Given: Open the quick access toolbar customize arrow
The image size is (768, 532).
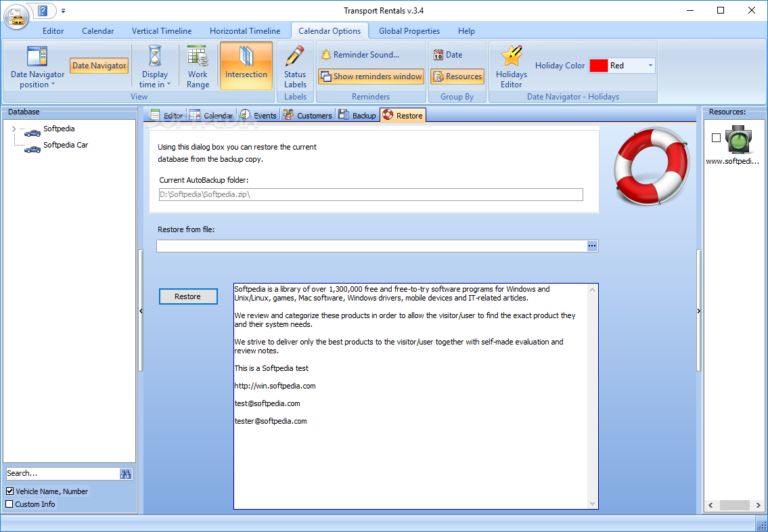Looking at the screenshot, I should [x=63, y=10].
